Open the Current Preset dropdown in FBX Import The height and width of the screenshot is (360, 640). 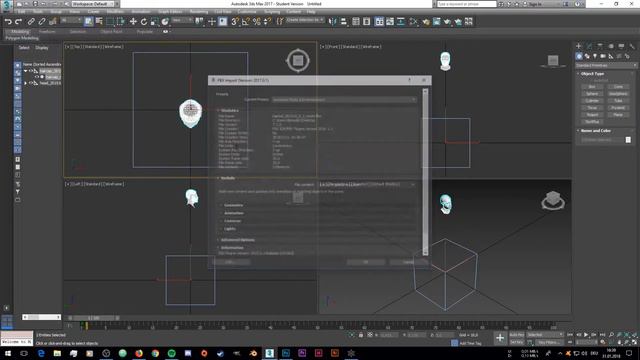pos(344,100)
